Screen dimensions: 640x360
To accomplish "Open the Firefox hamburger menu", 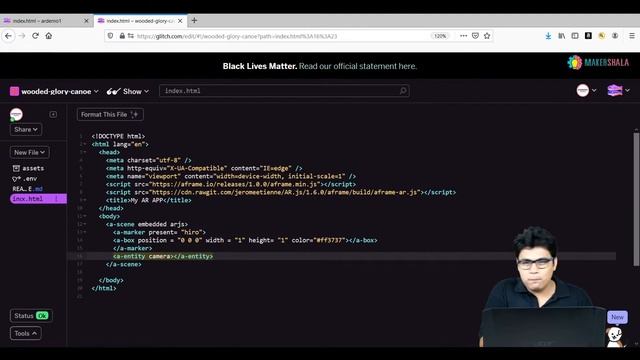I will click(x=631, y=36).
